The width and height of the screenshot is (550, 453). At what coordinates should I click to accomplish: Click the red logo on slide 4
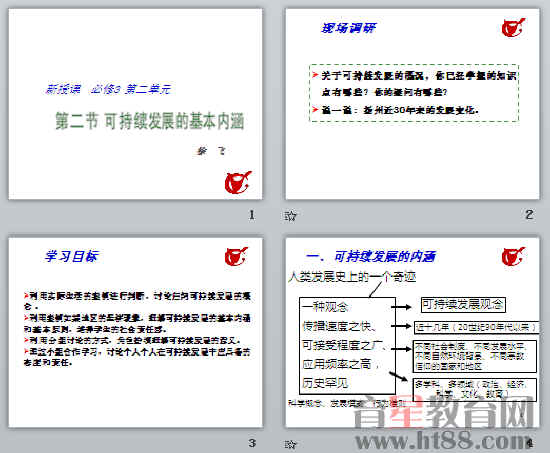click(x=514, y=257)
